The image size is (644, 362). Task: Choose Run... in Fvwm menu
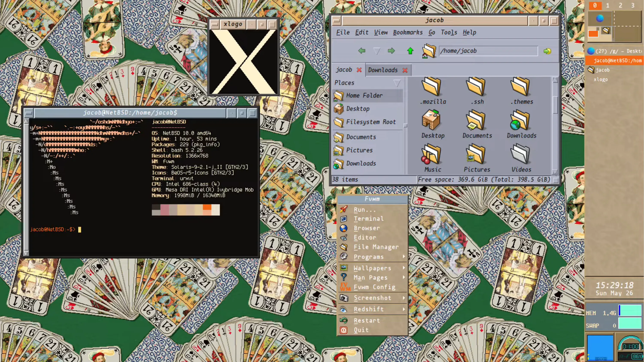[372, 210]
